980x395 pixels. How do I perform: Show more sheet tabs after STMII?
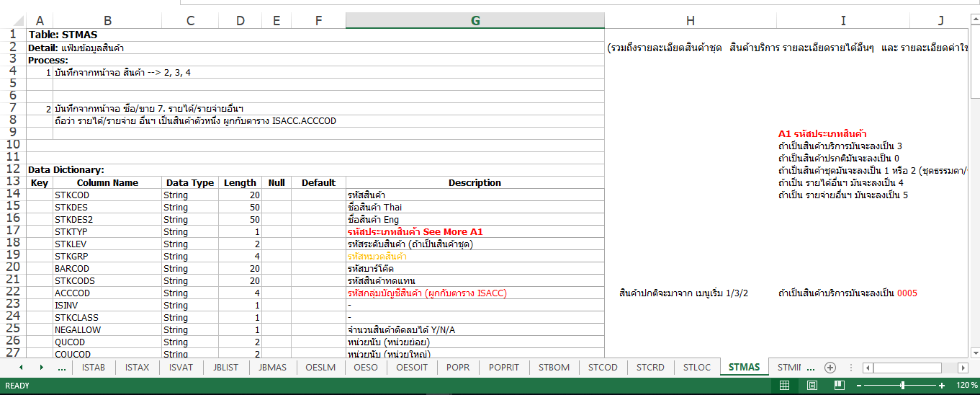coord(811,367)
